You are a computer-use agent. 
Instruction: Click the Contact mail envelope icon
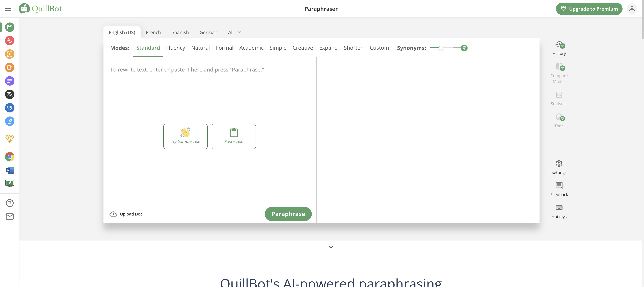click(10, 217)
